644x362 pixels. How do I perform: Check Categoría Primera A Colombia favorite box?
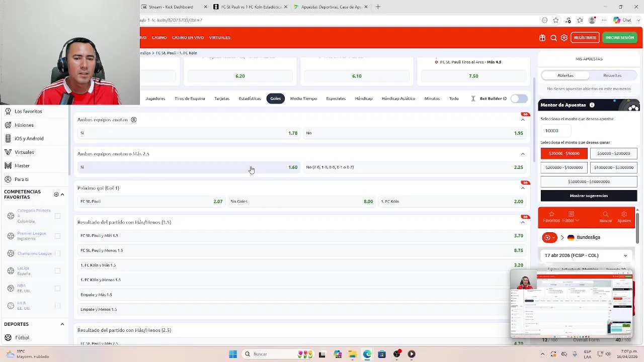[x=57, y=216]
